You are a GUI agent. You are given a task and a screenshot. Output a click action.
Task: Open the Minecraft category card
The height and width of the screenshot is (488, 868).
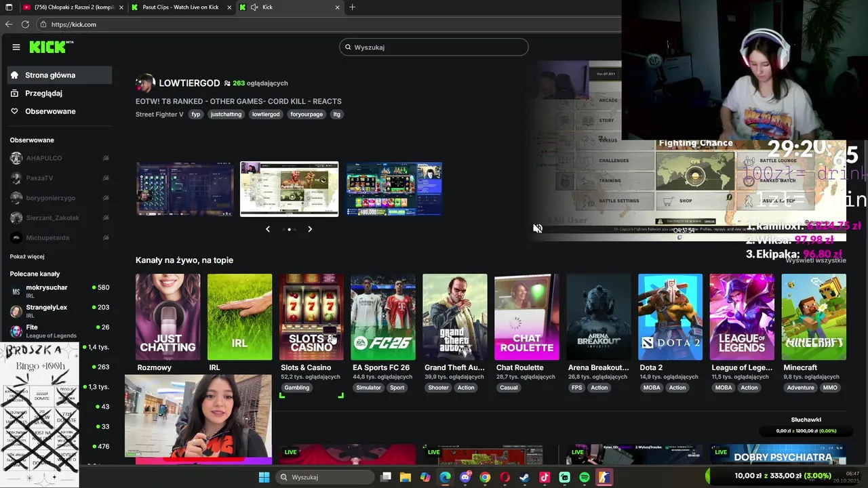(814, 317)
